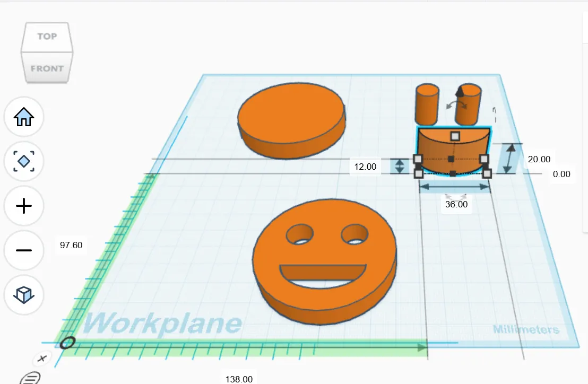Edit the 36.00 width dimension
Image resolution: width=588 pixels, height=384 pixels.
tap(457, 204)
